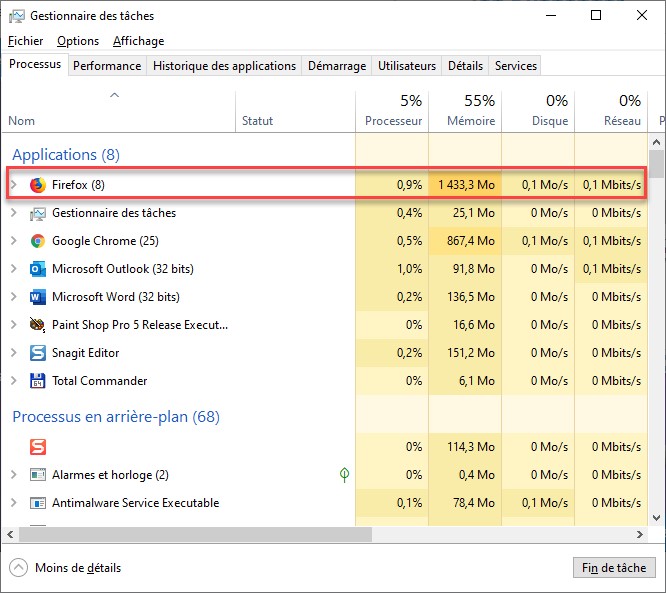Screen dimensions: 666x593
Task: Expand the Firefox process group
Action: 14,185
